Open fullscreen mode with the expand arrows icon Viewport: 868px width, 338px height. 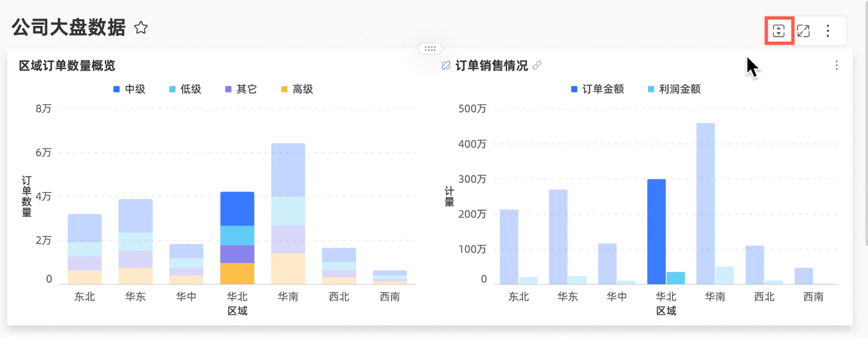[x=804, y=31]
